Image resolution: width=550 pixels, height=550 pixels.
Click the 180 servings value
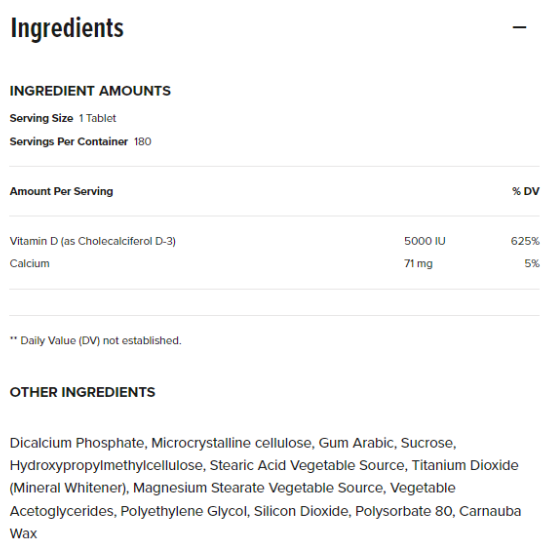142,142
